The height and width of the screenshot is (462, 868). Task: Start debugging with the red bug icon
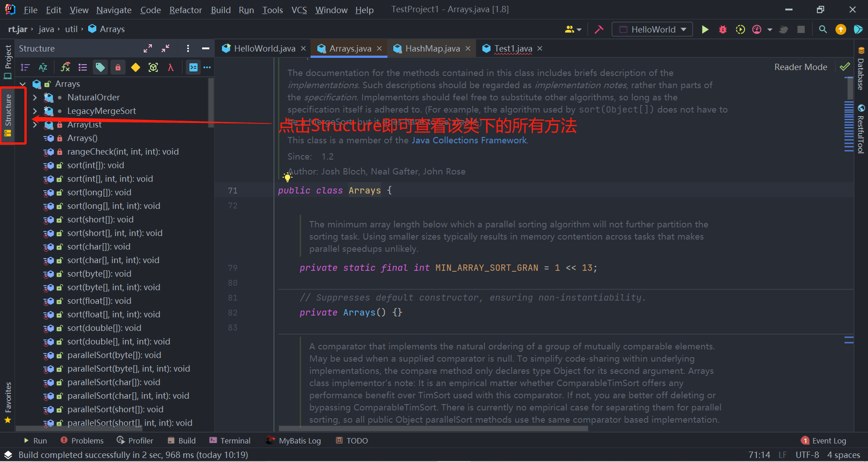coord(722,29)
